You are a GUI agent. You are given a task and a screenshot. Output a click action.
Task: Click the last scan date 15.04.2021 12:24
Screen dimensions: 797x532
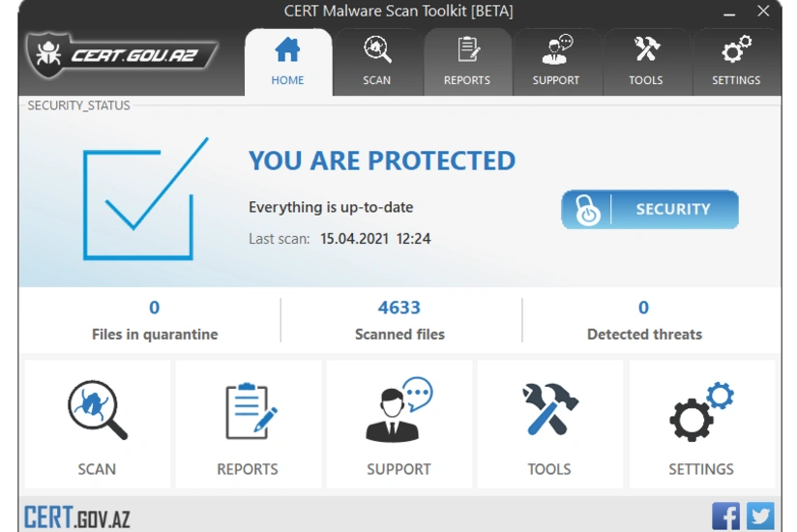tap(375, 239)
